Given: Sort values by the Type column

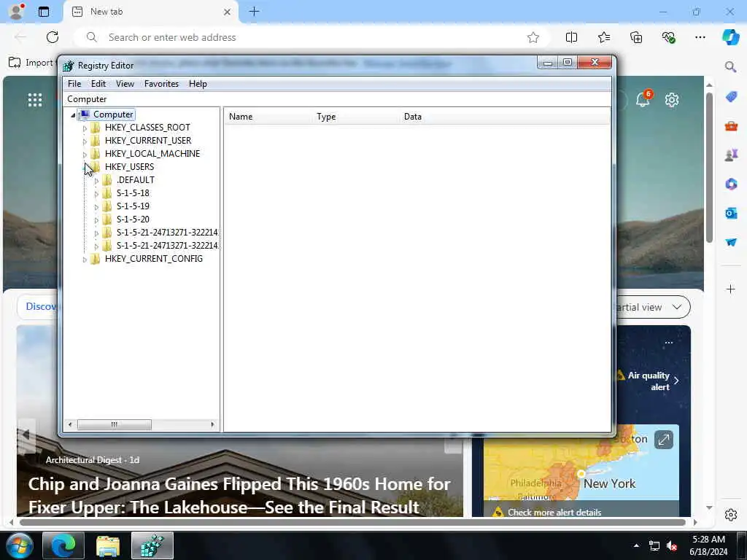Looking at the screenshot, I should [x=355, y=117].
